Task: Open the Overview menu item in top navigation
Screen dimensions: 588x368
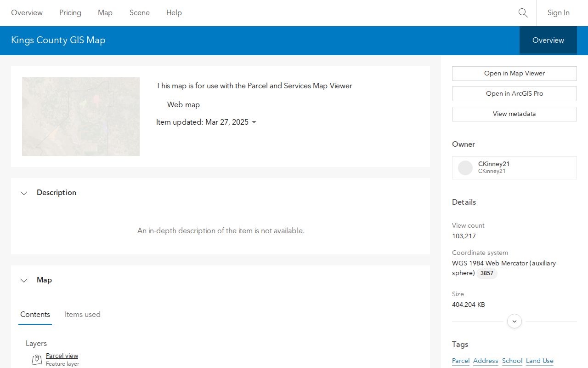Action: click(27, 13)
